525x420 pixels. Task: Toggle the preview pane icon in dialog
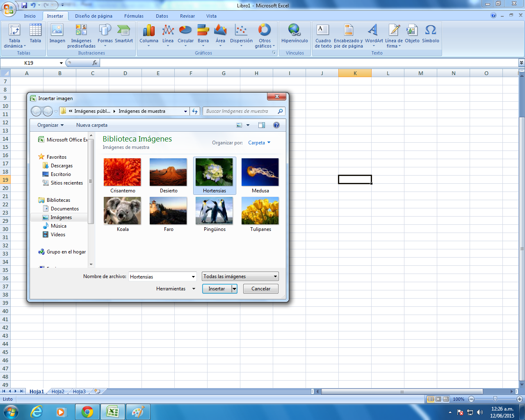tap(262, 125)
